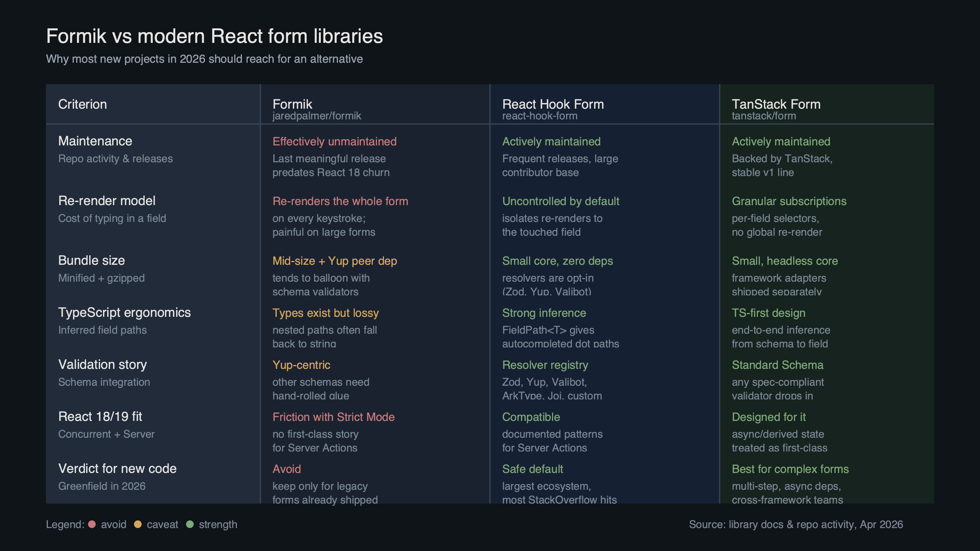Click the green strength legend dot
Image resolution: width=980 pixels, height=551 pixels.
[x=190, y=524]
